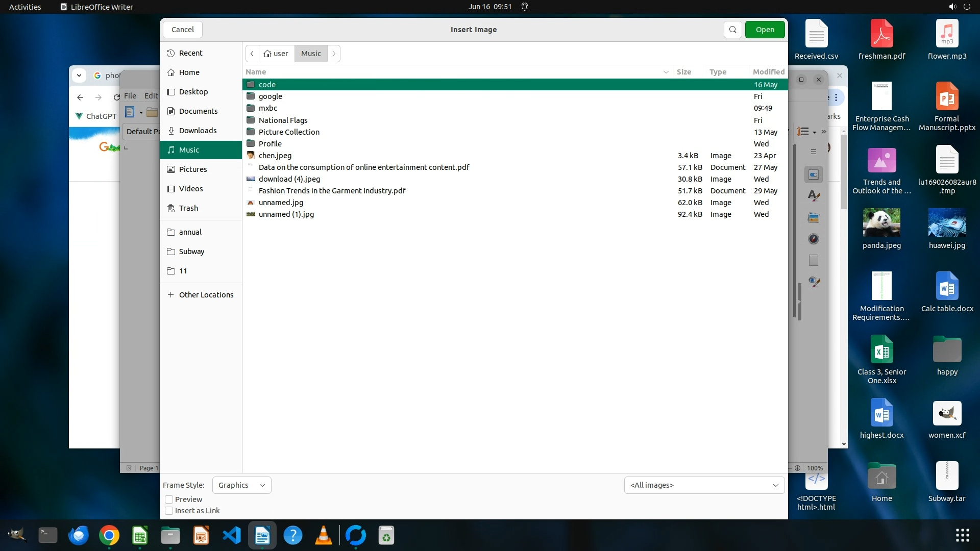
Task: Enable the Preview checkbox
Action: pyautogui.click(x=169, y=499)
